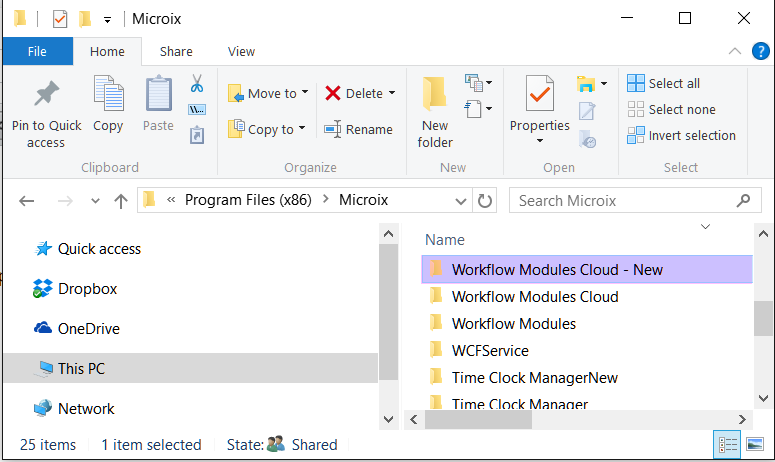Click the Pin to Quick access icon
775x462 pixels.
45,96
